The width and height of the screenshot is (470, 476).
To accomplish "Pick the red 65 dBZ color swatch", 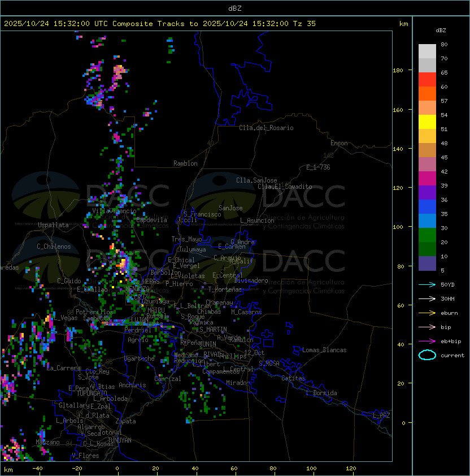I will coord(427,79).
